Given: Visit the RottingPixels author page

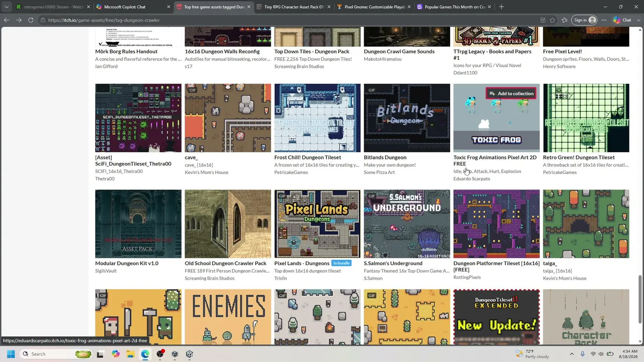Looking at the screenshot, I should [x=467, y=278].
